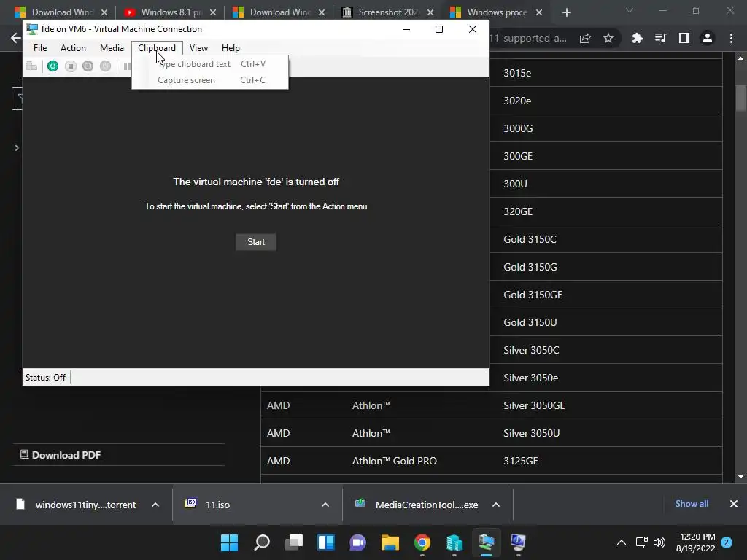This screenshot has width=747, height=560.
Task: Click the Download PDF link
Action: coord(61,455)
